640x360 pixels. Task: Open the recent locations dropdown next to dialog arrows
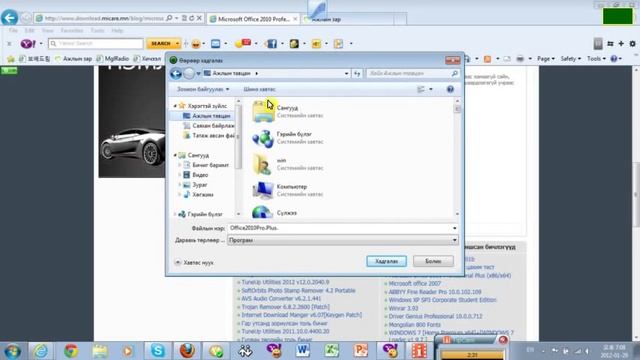[x=198, y=73]
